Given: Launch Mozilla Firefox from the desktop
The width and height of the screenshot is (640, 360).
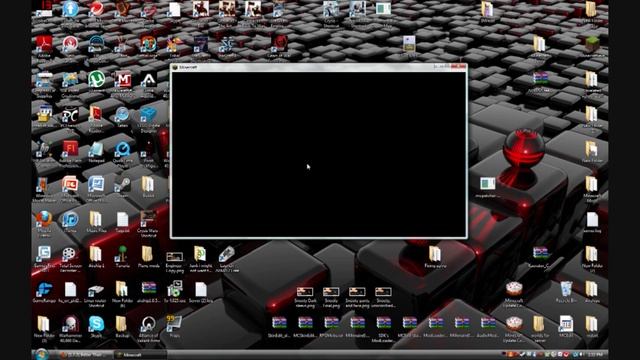Looking at the screenshot, I should click(44, 219).
